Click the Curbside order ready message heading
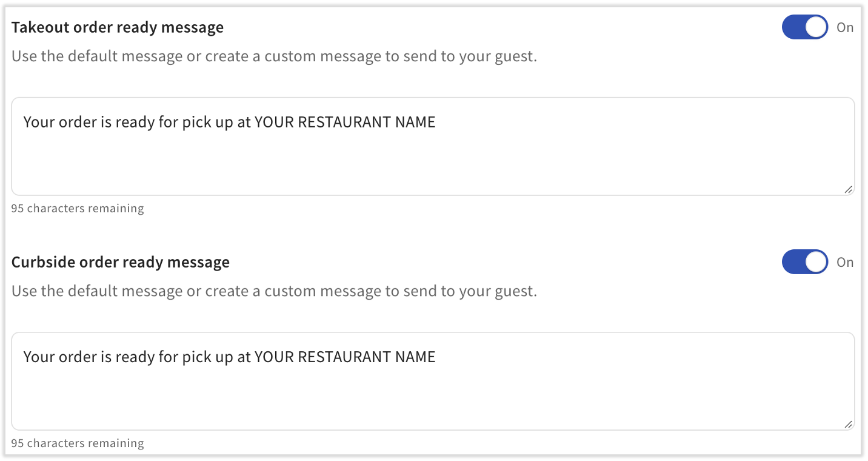This screenshot has height=461, width=868. tap(121, 261)
